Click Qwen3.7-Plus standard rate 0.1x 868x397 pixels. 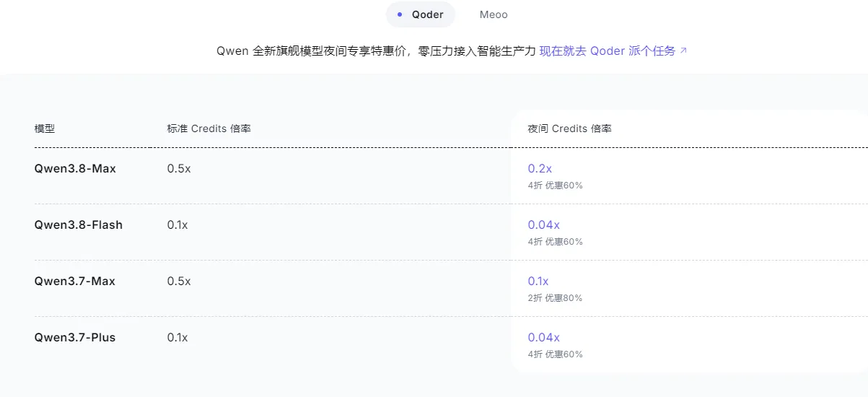(177, 337)
